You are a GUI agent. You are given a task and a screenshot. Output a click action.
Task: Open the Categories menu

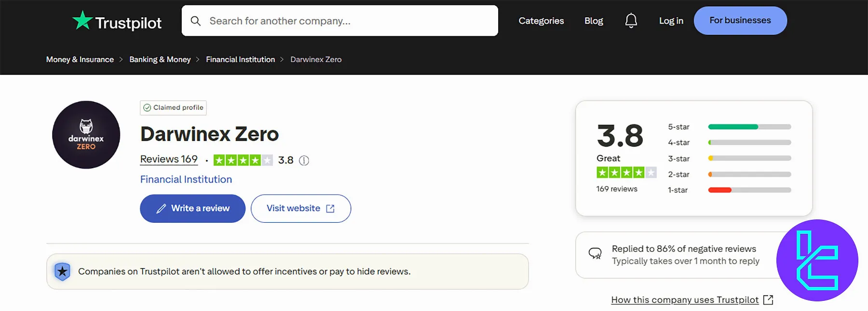pos(541,21)
